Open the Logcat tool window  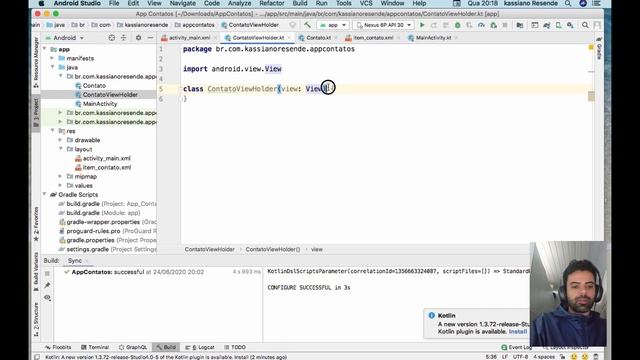click(x=200, y=347)
